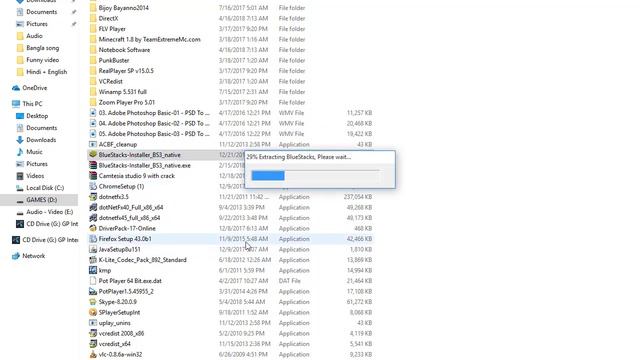Click the dotnetfx3.5 installer icon

93,197
